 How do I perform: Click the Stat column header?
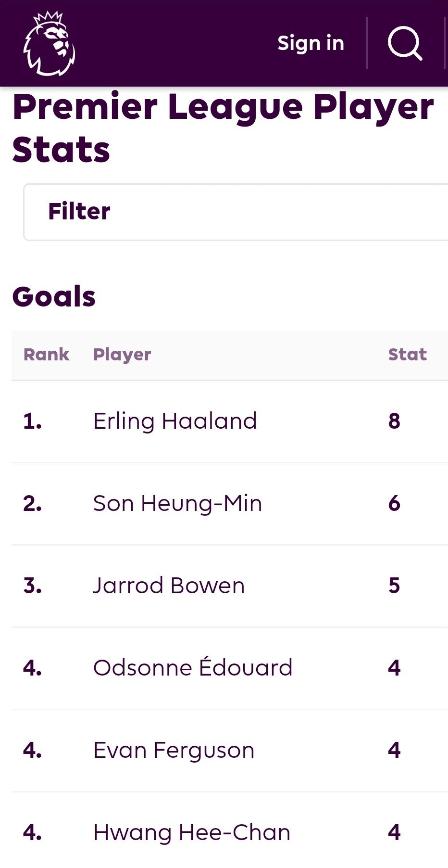click(x=407, y=355)
